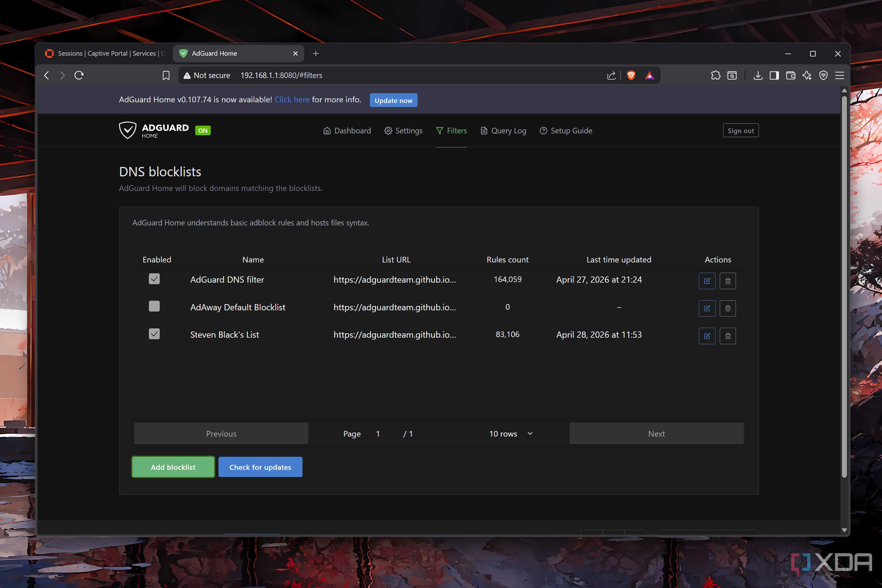Follow the Click here update link
This screenshot has height=588, width=882.
[x=292, y=99]
